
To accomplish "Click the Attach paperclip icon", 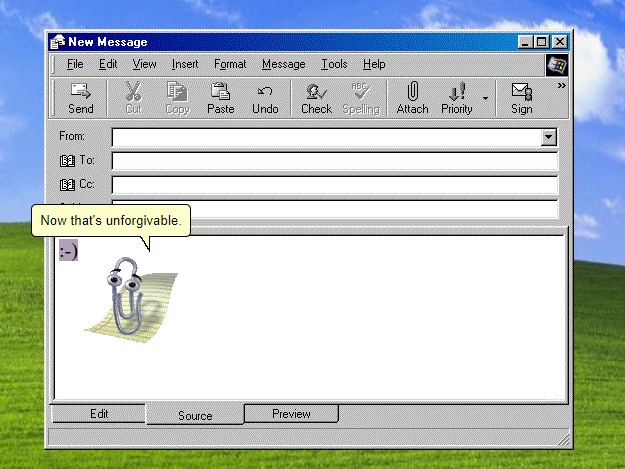I will click(x=413, y=91).
